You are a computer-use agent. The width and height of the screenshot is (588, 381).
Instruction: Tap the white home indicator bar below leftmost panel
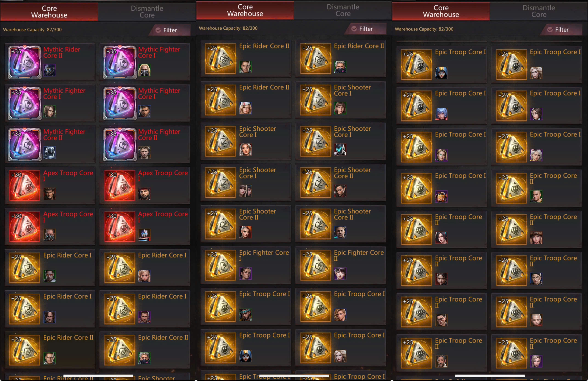98,376
